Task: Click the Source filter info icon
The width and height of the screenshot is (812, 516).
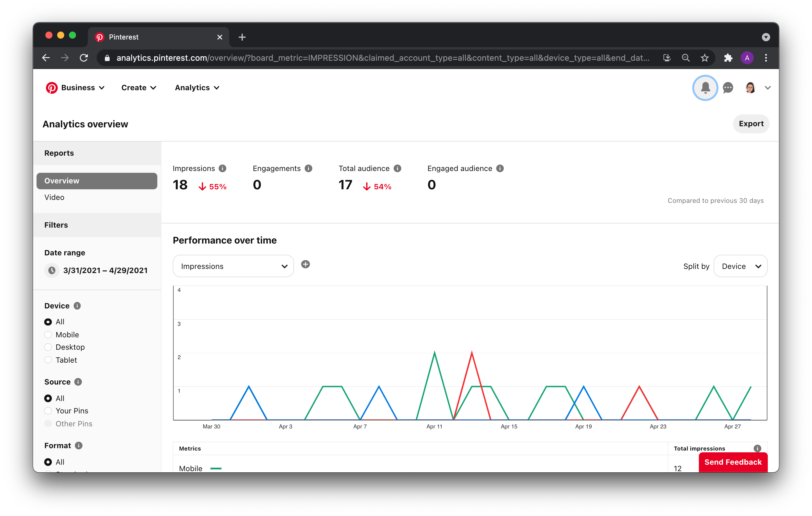Action: pyautogui.click(x=78, y=382)
